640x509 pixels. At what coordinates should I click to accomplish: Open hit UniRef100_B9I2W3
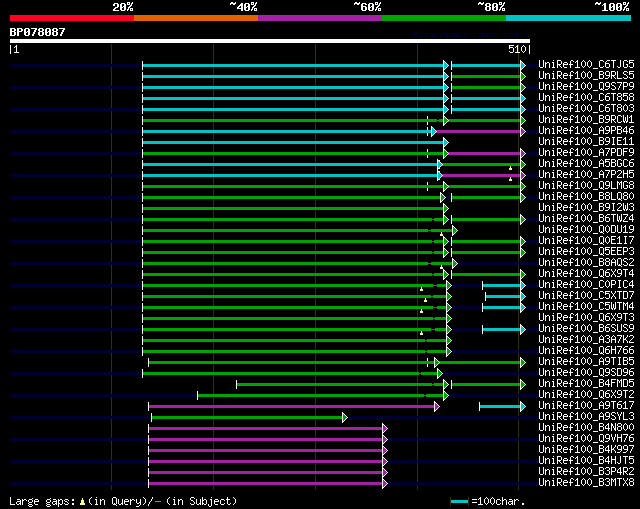click(x=586, y=208)
